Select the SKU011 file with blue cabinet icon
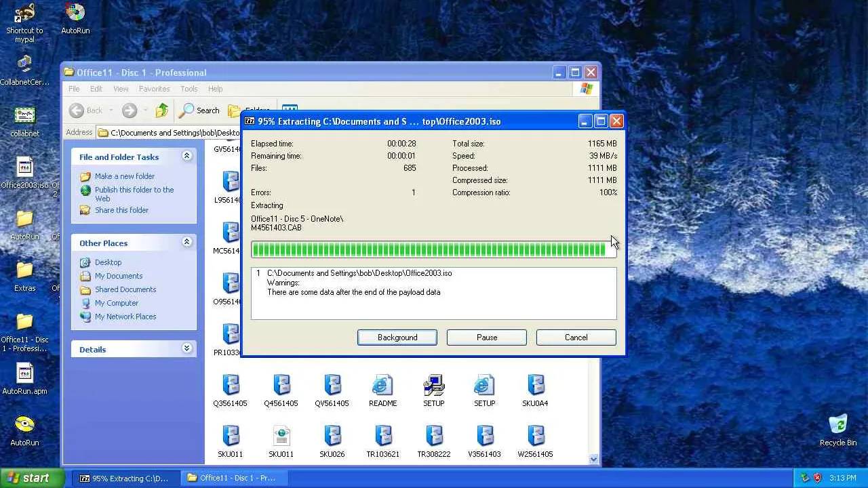Viewport: 868px width, 488px height. 231,443
